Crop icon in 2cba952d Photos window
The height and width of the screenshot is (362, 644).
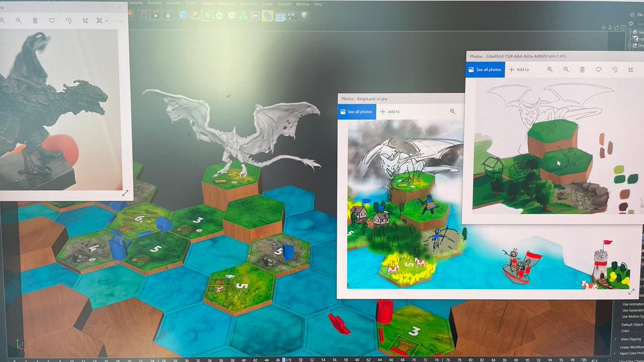click(631, 69)
